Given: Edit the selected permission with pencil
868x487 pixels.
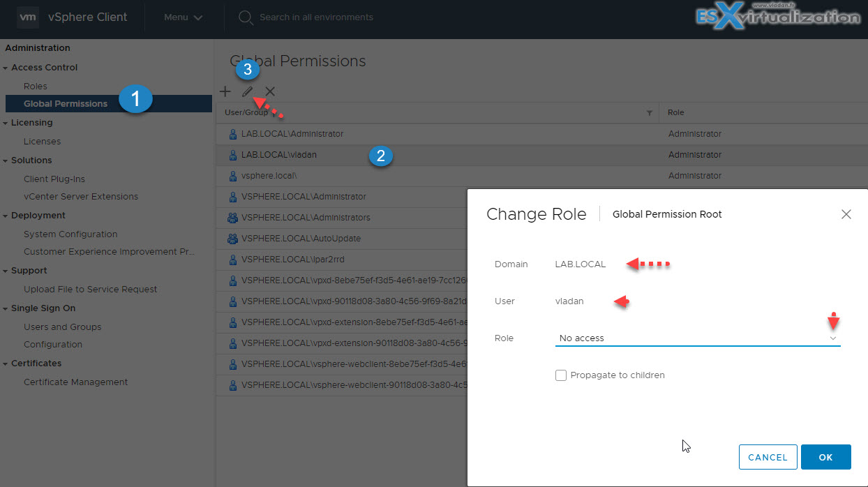Looking at the screenshot, I should coord(247,91).
